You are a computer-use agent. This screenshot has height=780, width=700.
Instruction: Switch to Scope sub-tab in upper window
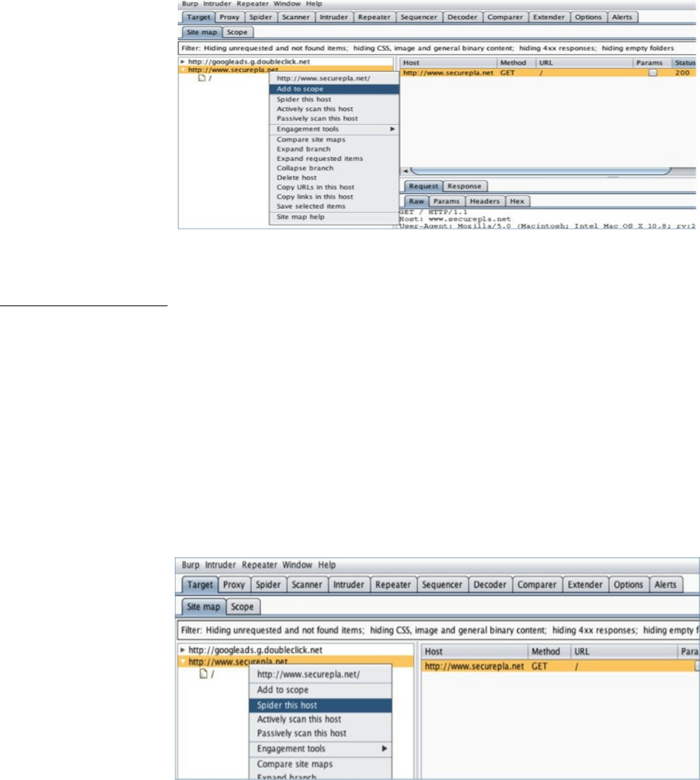point(237,33)
